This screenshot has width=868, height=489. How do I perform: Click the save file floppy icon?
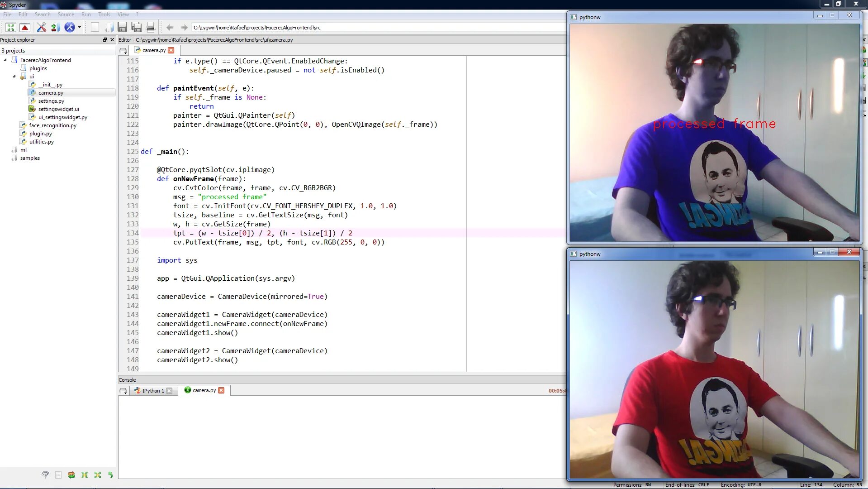click(x=122, y=27)
